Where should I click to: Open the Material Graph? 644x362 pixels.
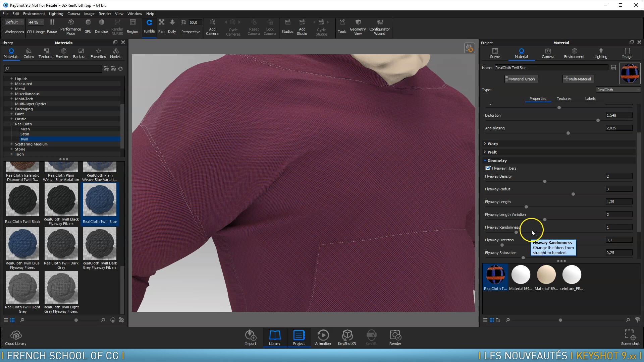521,79
